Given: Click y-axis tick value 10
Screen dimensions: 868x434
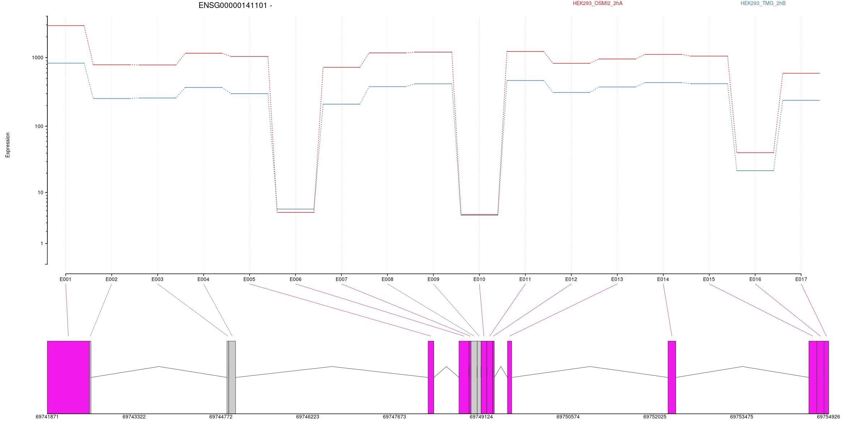Looking at the screenshot, I should pyautogui.click(x=40, y=192).
